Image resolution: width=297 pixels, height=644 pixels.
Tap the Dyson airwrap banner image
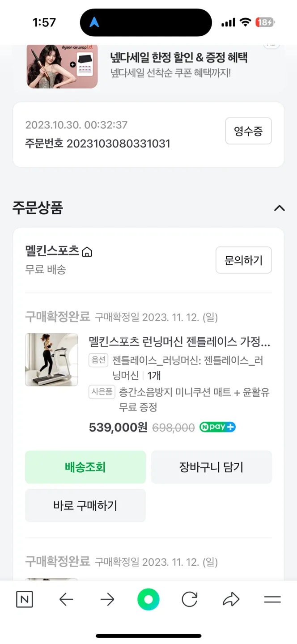click(62, 66)
